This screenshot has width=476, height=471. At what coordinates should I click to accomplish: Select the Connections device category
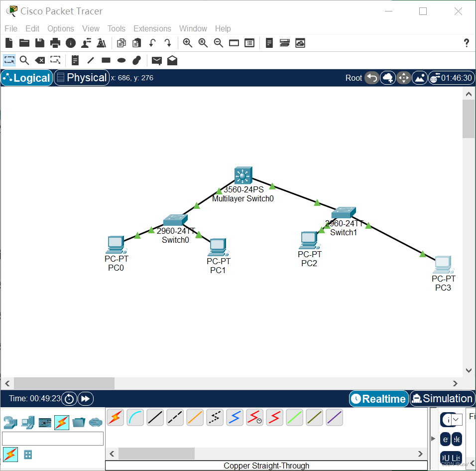click(62, 422)
